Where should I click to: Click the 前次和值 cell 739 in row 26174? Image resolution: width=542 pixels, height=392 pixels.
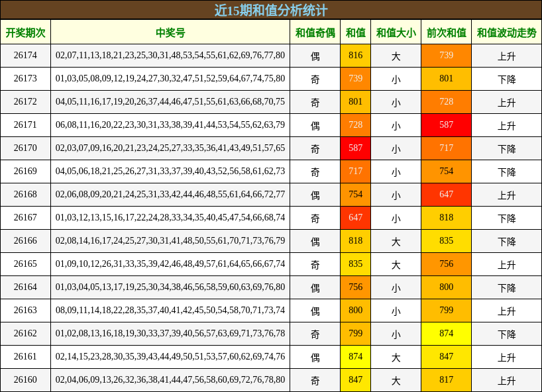click(446, 56)
